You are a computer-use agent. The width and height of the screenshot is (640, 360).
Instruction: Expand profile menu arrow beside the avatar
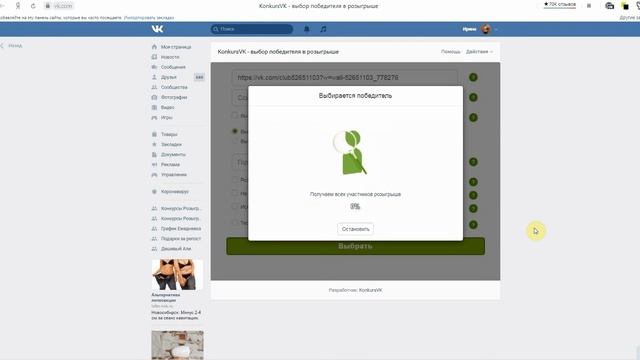click(x=496, y=29)
